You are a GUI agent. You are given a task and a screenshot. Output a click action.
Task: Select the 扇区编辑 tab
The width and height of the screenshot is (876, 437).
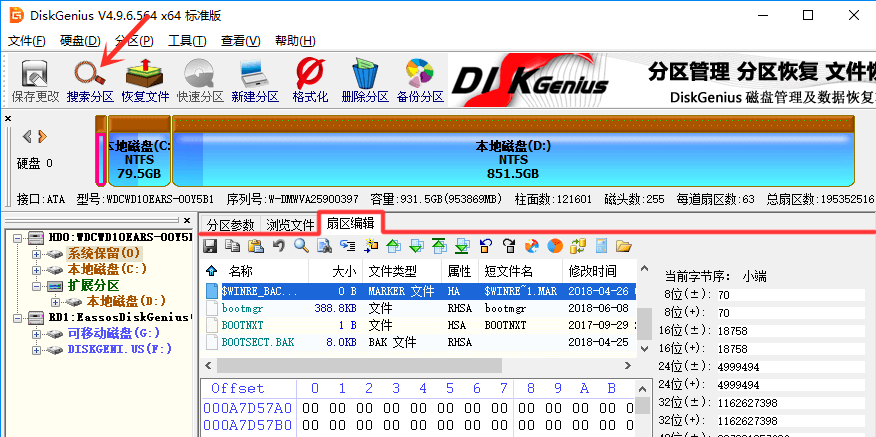point(351,224)
